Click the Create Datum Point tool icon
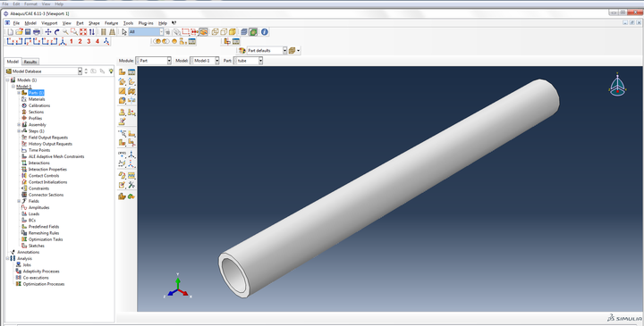644x326 pixels. point(122,155)
